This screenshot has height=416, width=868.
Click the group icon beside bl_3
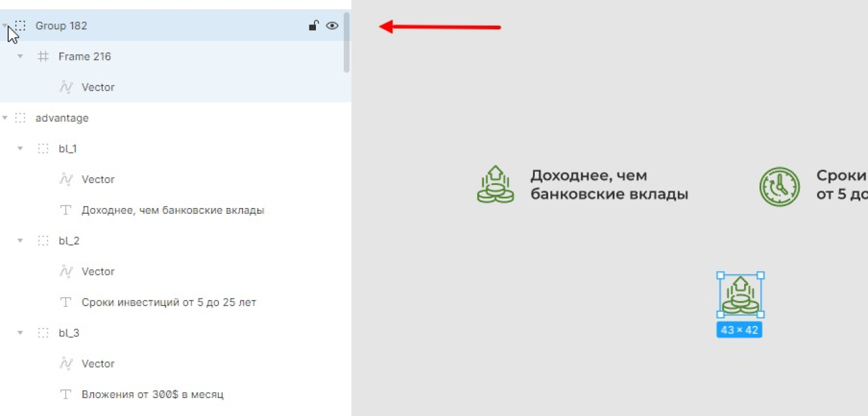[x=43, y=333]
